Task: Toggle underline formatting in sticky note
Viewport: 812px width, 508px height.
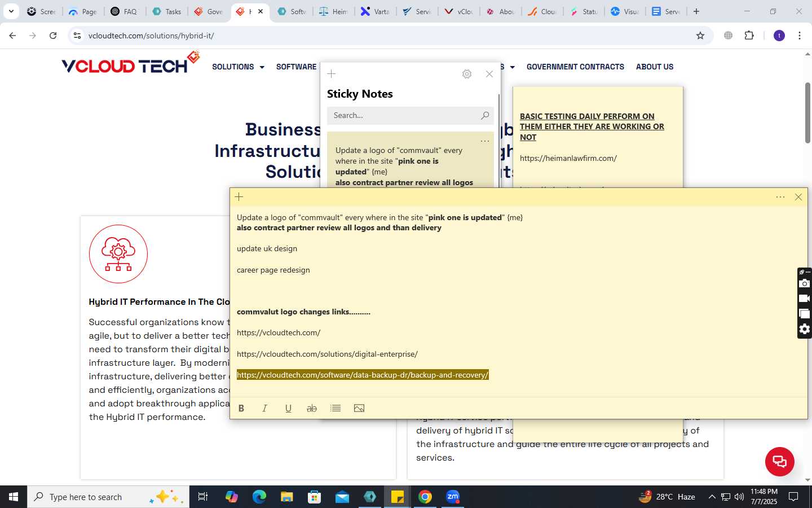Action: [x=288, y=408]
